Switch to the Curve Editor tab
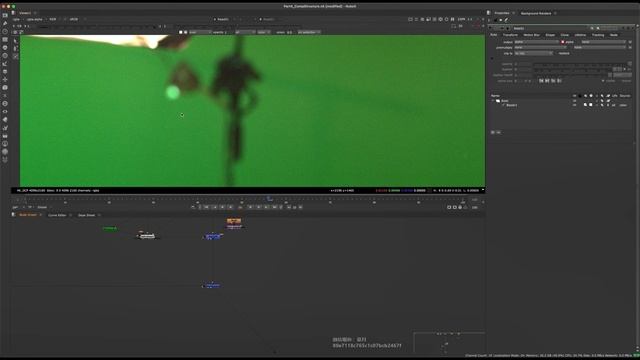Screen dimensions: 640x360 [x=57, y=215]
